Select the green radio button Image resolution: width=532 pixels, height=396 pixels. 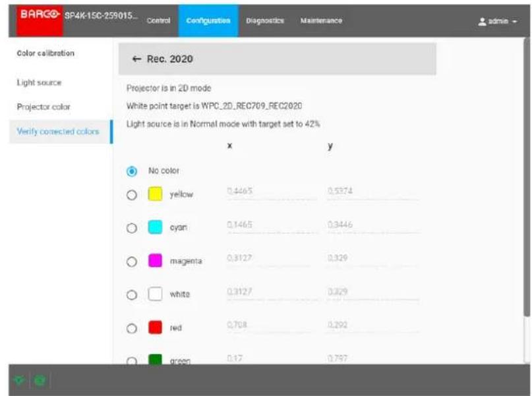tap(132, 360)
